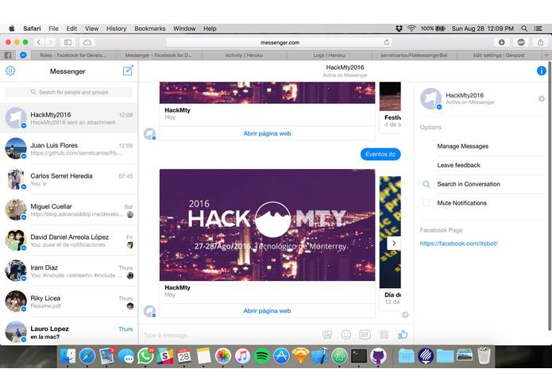
Task: Show next card in HackMty carousel
Action: [394, 243]
